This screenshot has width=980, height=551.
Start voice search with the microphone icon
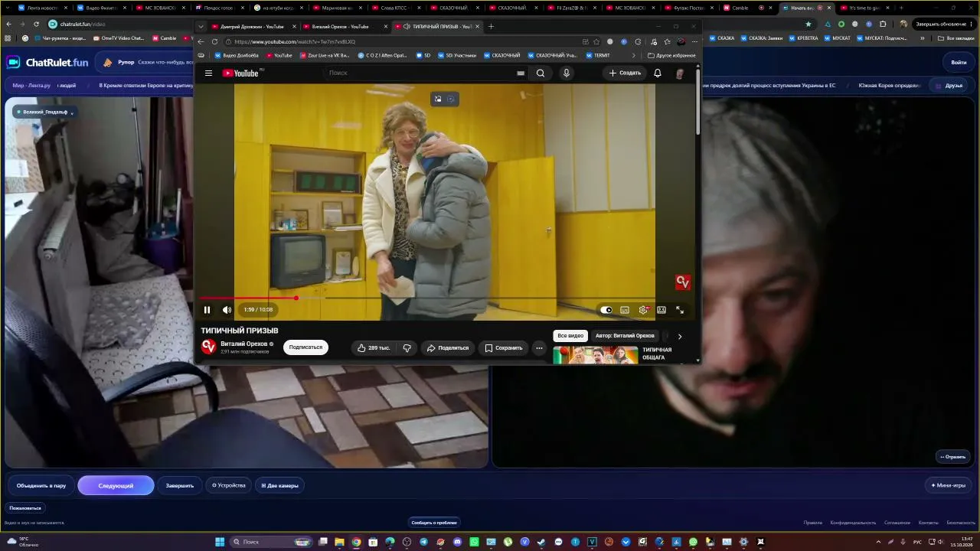click(567, 73)
